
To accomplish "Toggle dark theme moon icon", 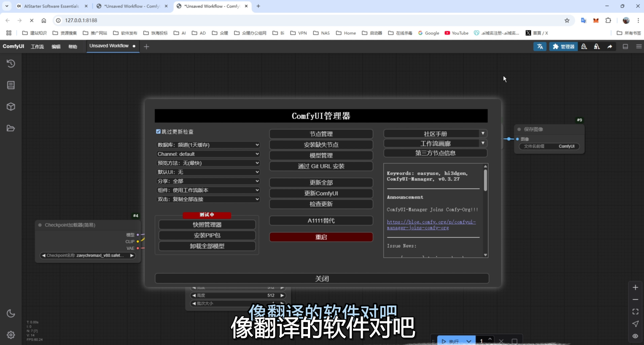I will 11,313.
